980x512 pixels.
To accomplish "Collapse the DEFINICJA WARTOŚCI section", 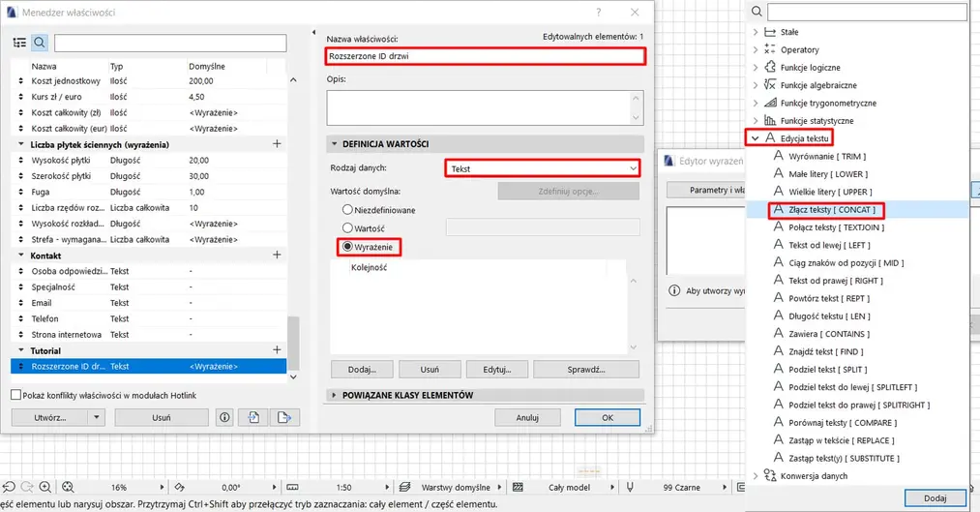I will click(x=335, y=144).
